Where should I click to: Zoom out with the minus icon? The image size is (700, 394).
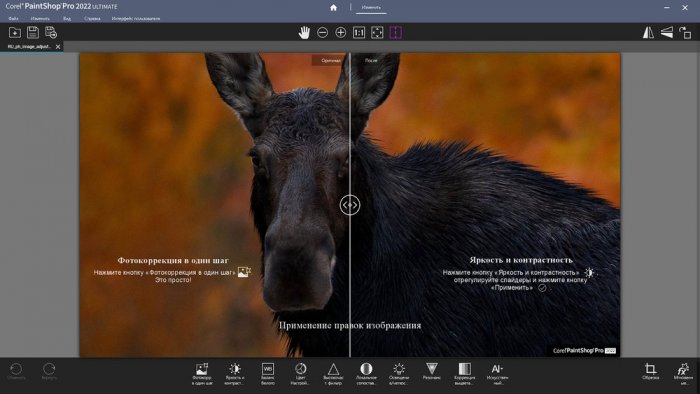click(322, 33)
